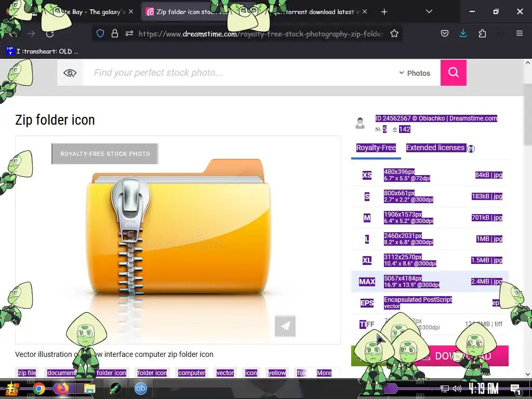The height and width of the screenshot is (399, 532).
Task: Click the computer keyword tag
Action: (192, 373)
